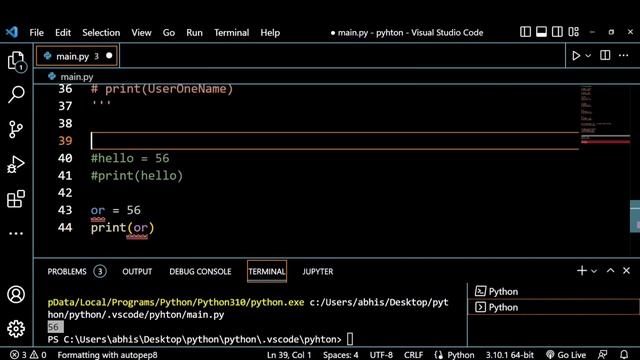640x360 pixels.
Task: Click the commented line '#hello = 56'
Action: point(130,158)
